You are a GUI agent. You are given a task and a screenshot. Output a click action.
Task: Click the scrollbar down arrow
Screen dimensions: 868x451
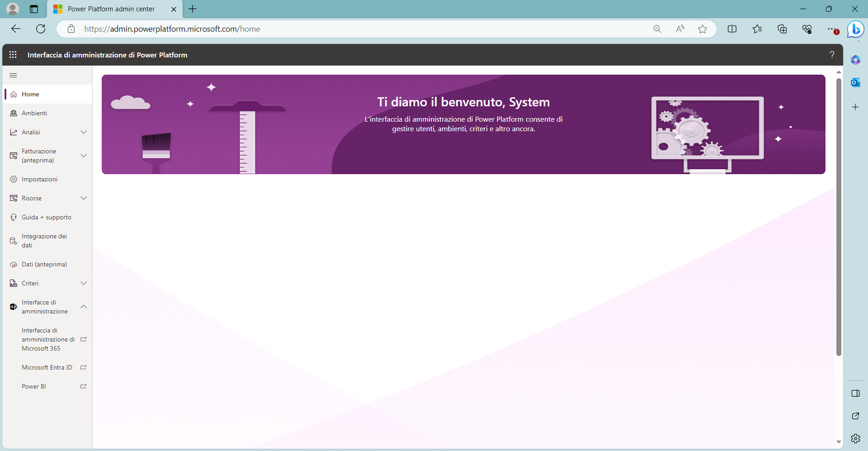click(839, 442)
